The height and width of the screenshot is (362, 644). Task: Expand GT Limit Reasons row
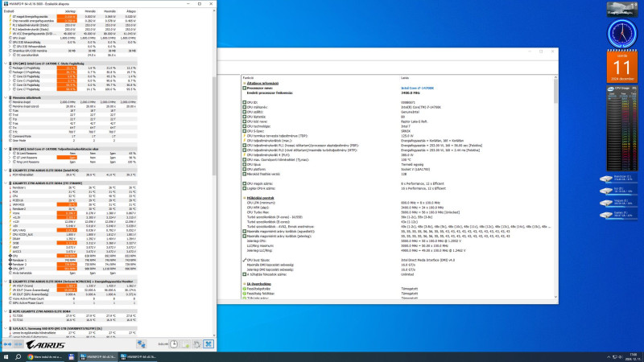pos(10,158)
